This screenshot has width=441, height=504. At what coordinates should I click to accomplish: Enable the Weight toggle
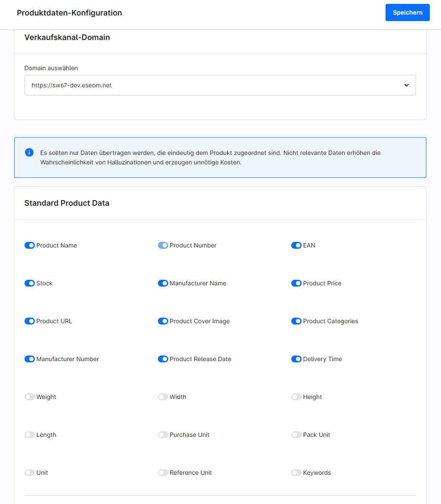point(29,397)
